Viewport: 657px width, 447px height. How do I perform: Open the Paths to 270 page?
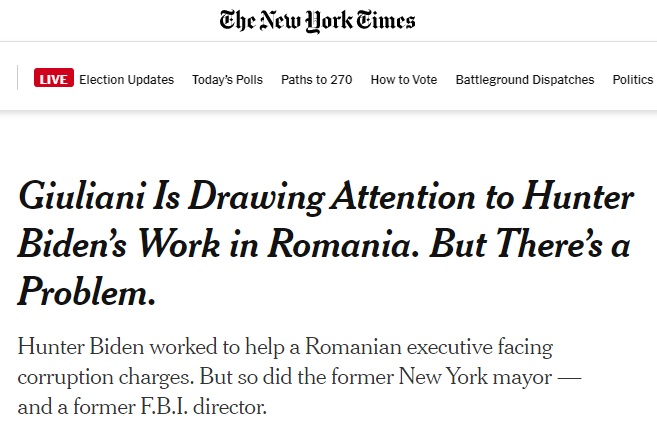pyautogui.click(x=317, y=80)
